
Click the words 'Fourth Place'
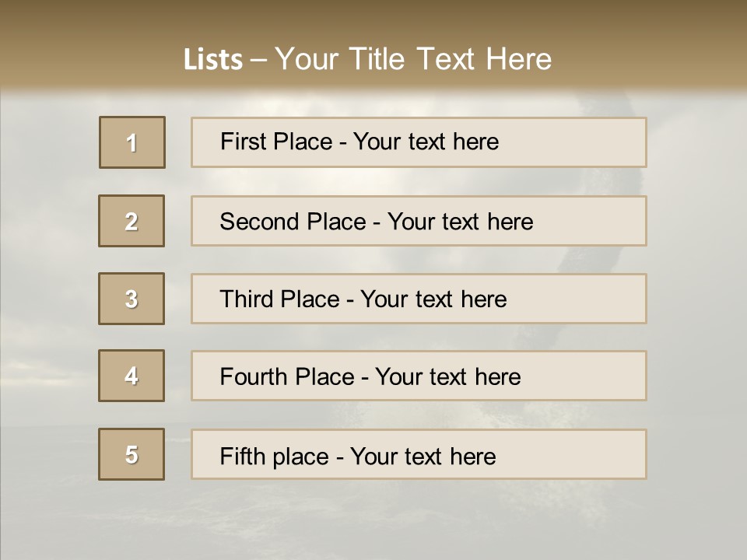coord(287,376)
